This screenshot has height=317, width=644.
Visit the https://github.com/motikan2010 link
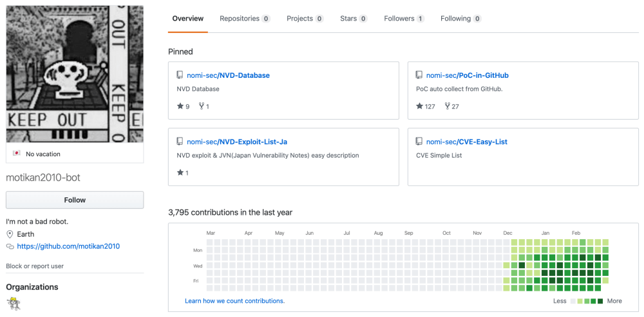point(69,246)
